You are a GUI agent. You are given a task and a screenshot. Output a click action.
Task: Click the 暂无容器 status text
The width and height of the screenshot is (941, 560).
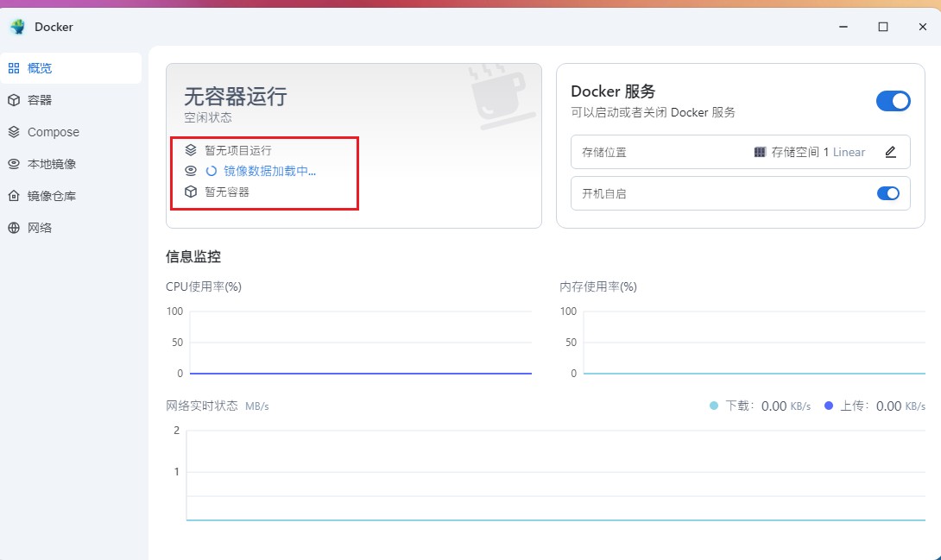tap(227, 192)
